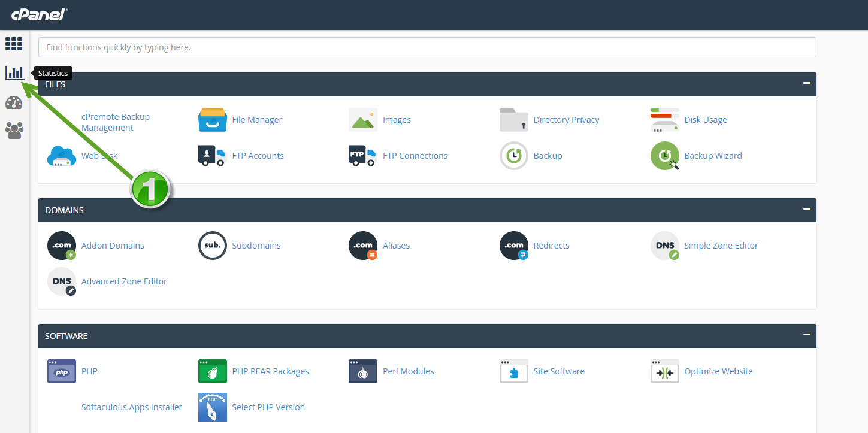Click the FILES section header title
Image resolution: width=868 pixels, height=433 pixels.
(x=55, y=84)
